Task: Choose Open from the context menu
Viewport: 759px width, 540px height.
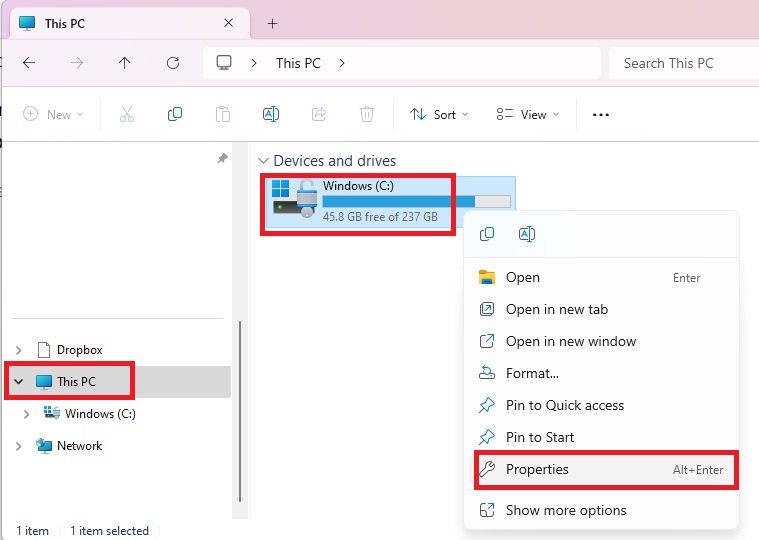Action: pos(601,278)
